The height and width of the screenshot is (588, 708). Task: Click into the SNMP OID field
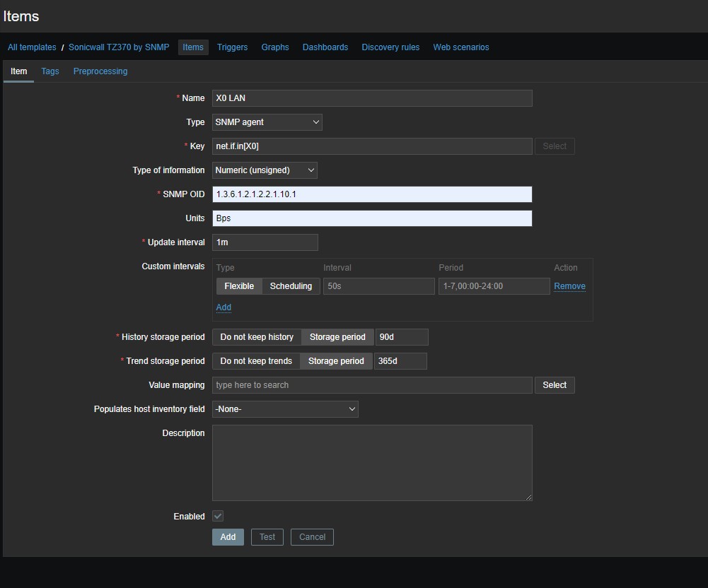[372, 194]
